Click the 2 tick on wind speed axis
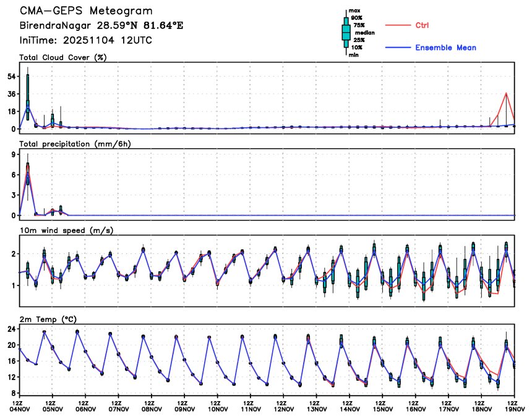This screenshot has height=419, width=532. [14, 254]
